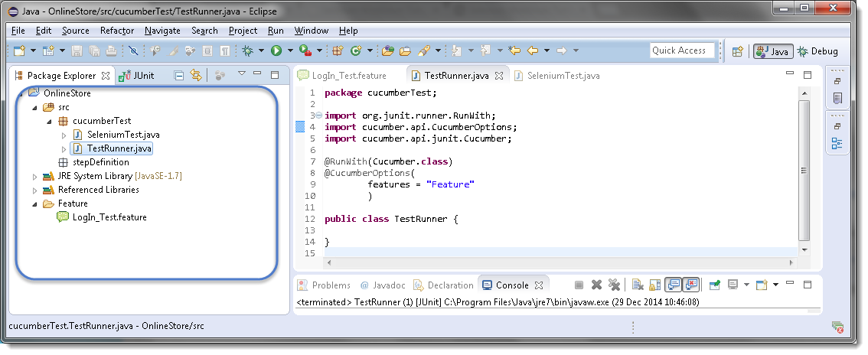Open the Navigate menu
The width and height of the screenshot is (868, 355).
[162, 31]
